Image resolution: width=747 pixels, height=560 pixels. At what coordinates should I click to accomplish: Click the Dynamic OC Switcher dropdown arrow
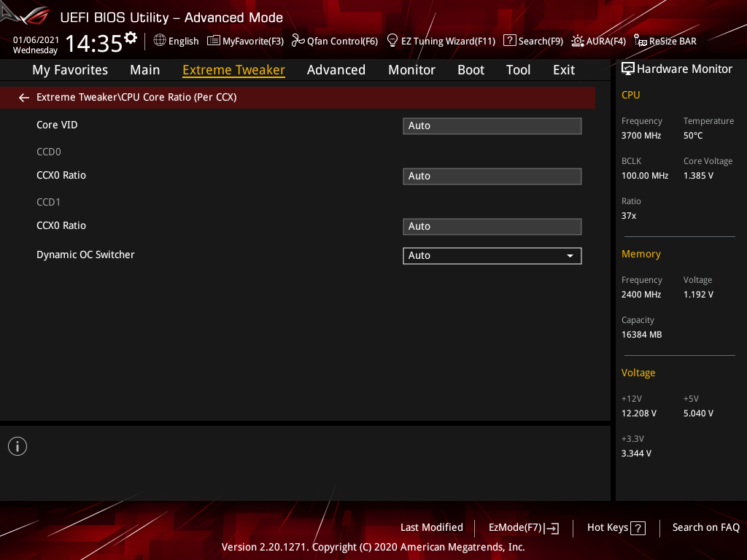570,256
